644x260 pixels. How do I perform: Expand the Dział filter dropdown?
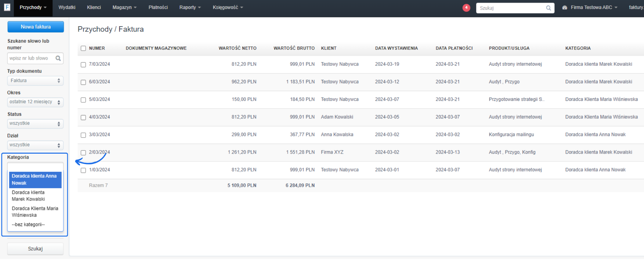click(35, 145)
